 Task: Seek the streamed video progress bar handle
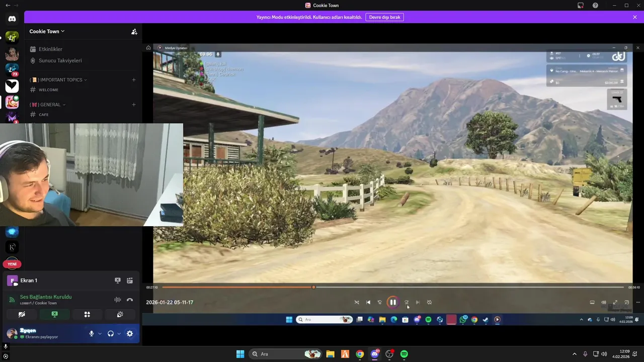coord(313,287)
